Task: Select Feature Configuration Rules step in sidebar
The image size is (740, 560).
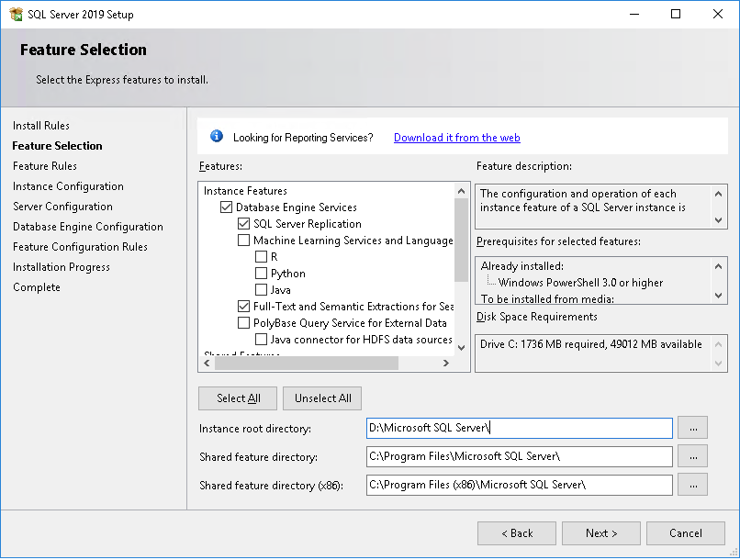Action: tap(80, 247)
